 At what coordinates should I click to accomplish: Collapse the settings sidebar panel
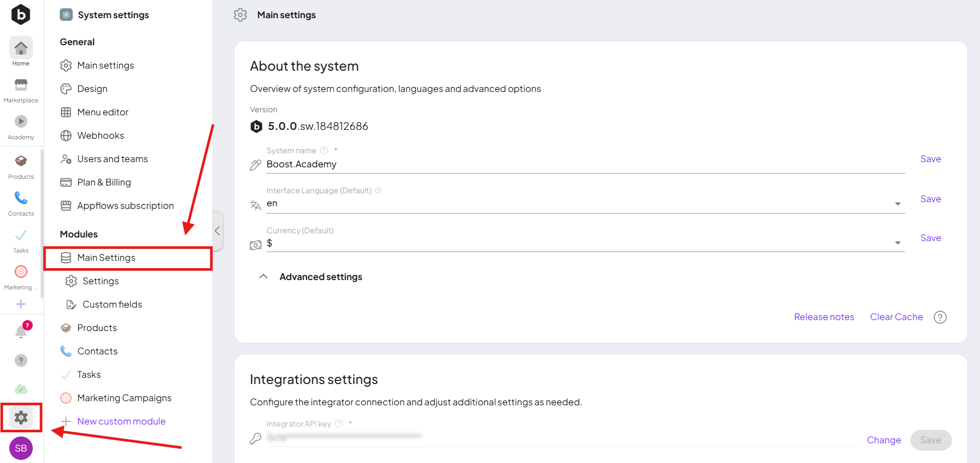pyautogui.click(x=218, y=231)
